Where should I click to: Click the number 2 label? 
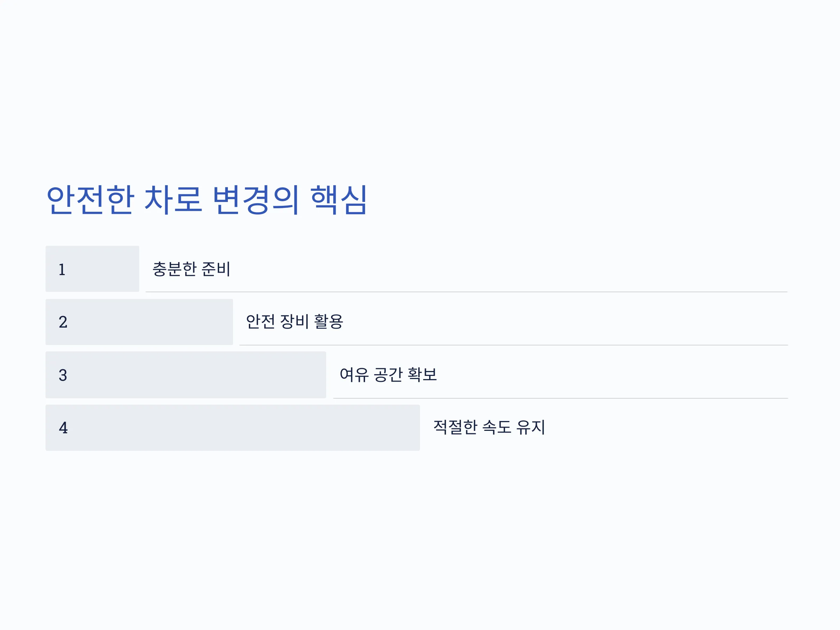click(63, 322)
